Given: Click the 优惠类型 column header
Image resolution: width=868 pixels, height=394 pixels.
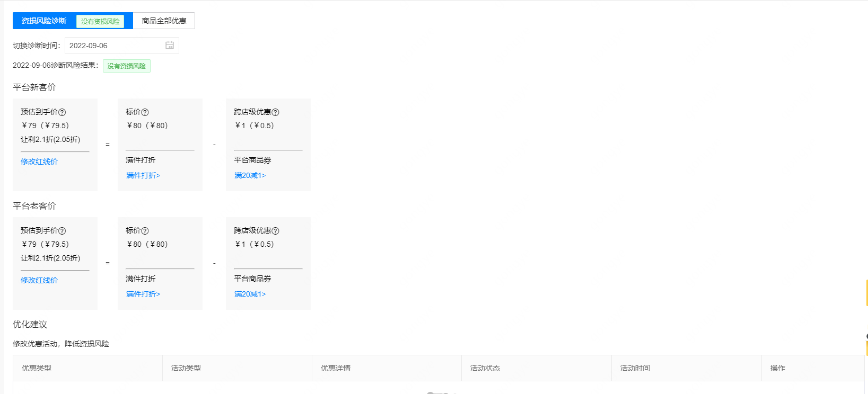Looking at the screenshot, I should [x=37, y=368].
